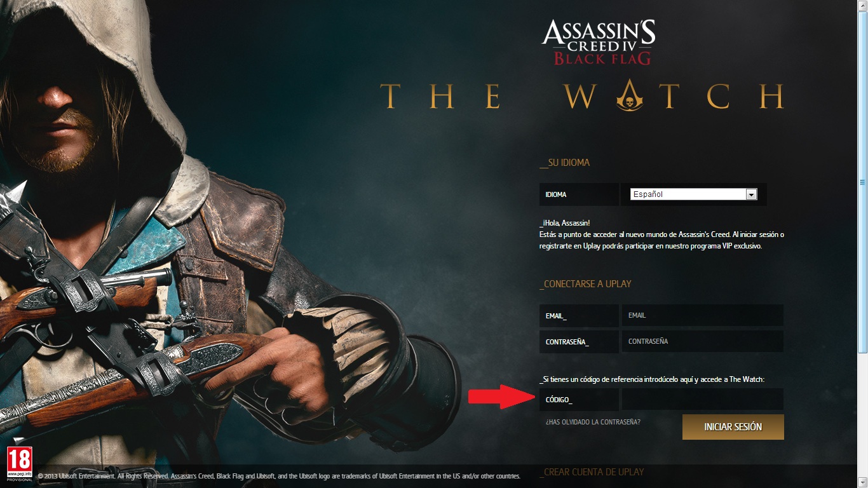Focus the Contraseña password field
Viewport: 868px width, 488px height.
(702, 341)
